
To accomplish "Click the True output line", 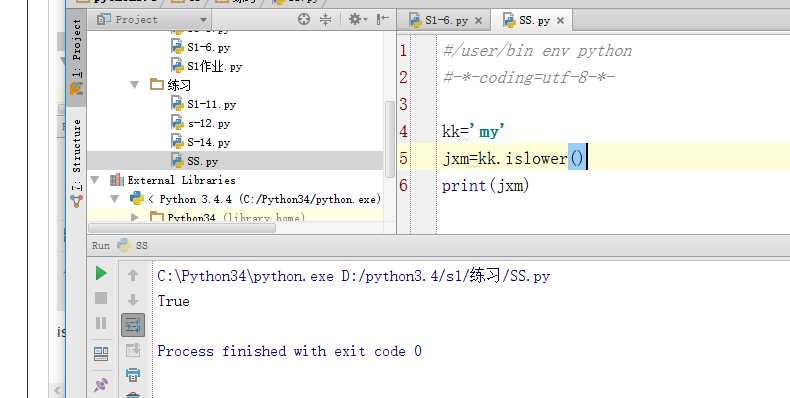I will click(x=173, y=301).
